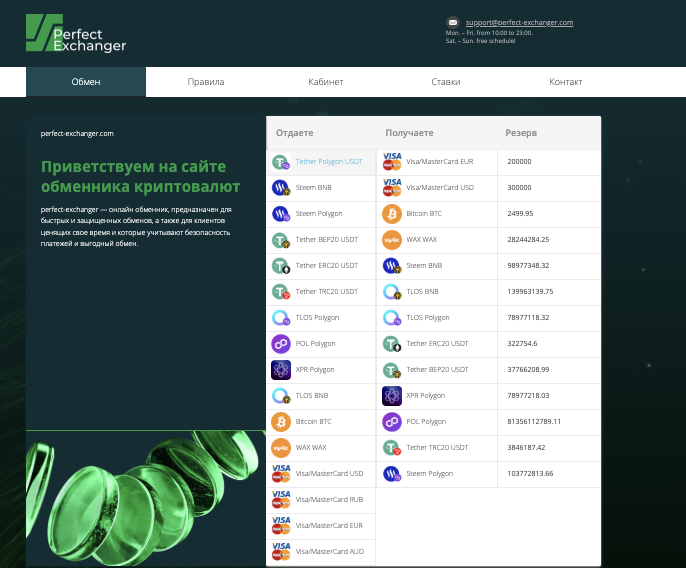Click the reserve value 139963139.75
The image size is (686, 568).
tap(530, 291)
